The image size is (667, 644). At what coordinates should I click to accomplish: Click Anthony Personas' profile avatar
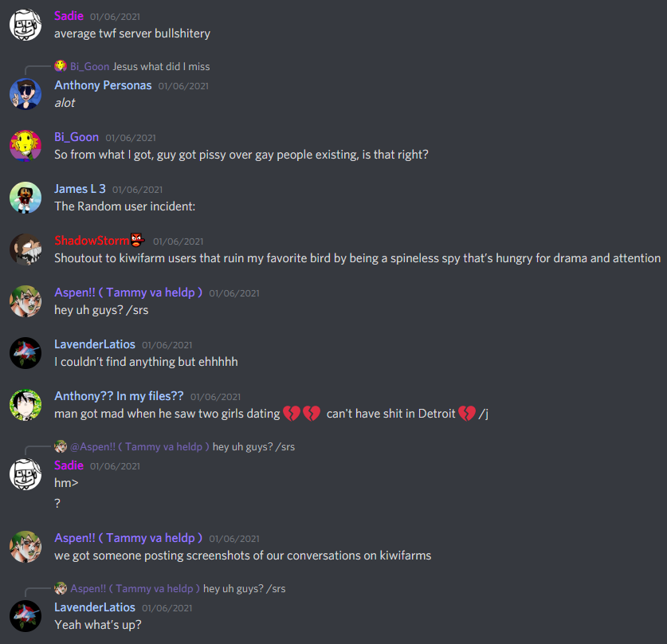[26, 94]
